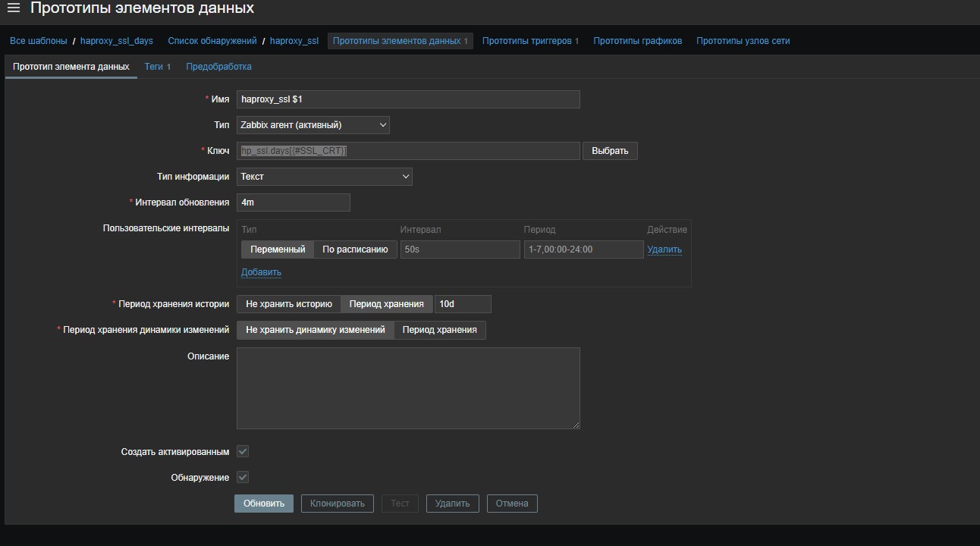Switch to the 'Предобработка' tab
This screenshot has height=546, width=980.
tap(218, 67)
